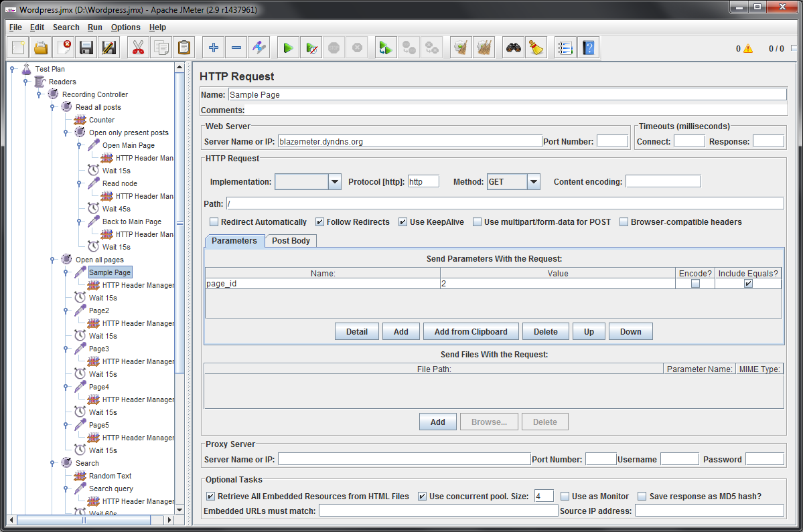Image resolution: width=803 pixels, height=532 pixels.
Task: Open a file with the folder toolbar icon
Action: 41,48
